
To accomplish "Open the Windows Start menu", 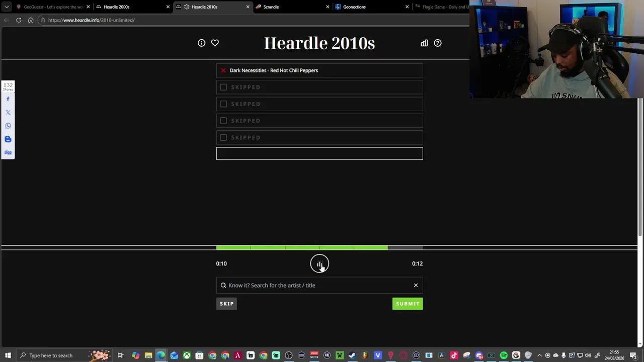I will [8, 355].
